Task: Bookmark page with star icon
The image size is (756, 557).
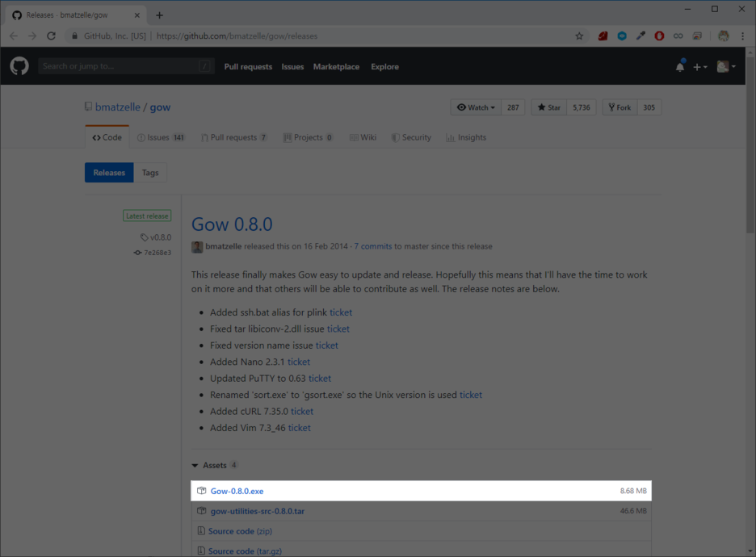Action: (580, 36)
